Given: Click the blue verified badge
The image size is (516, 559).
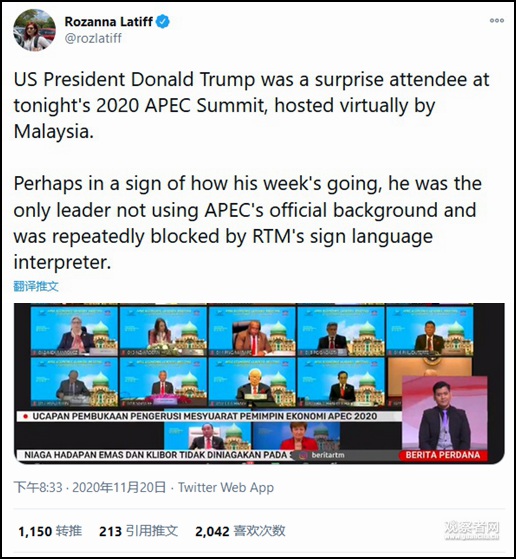Looking at the screenshot, I should pyautogui.click(x=163, y=22).
